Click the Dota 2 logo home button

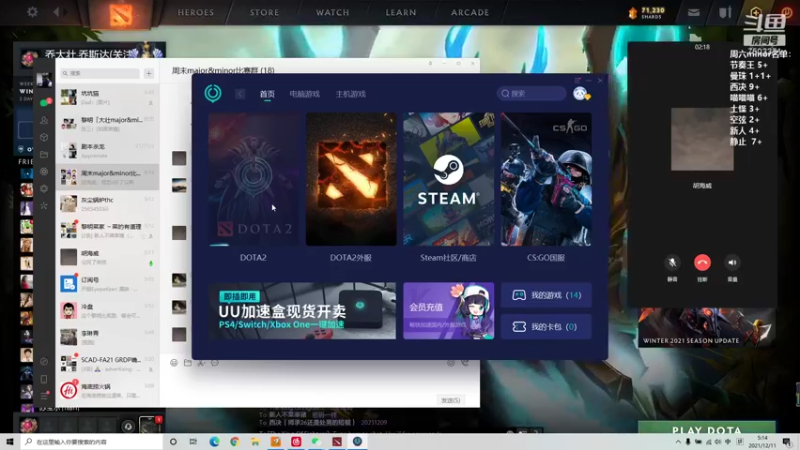[x=121, y=14]
